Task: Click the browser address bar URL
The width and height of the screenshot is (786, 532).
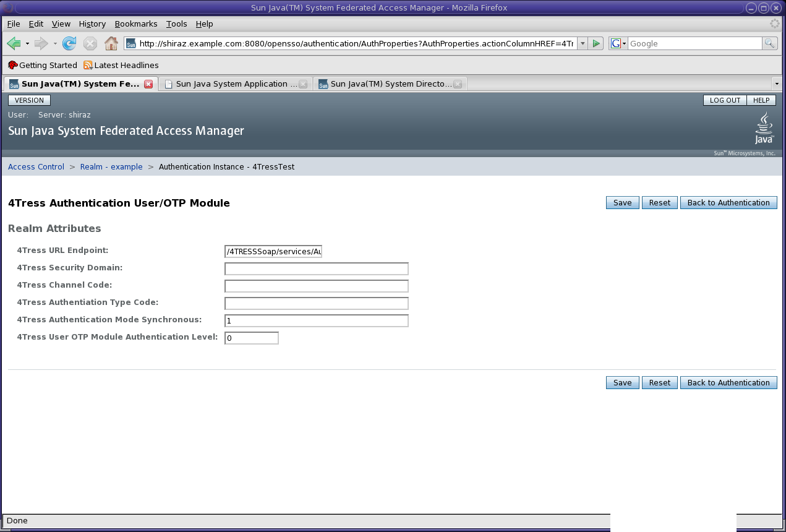Action: point(357,43)
